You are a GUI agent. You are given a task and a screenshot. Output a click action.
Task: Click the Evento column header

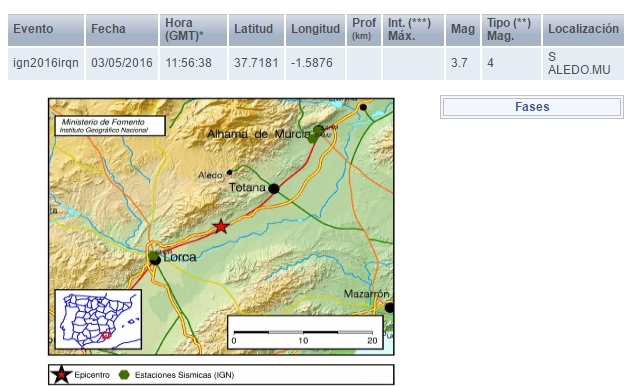pyautogui.click(x=46, y=29)
